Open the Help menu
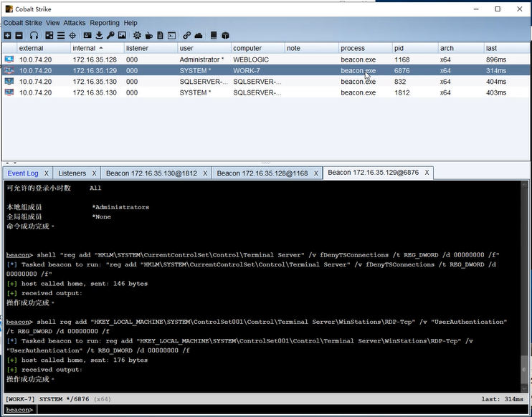532x417 pixels. (x=130, y=23)
